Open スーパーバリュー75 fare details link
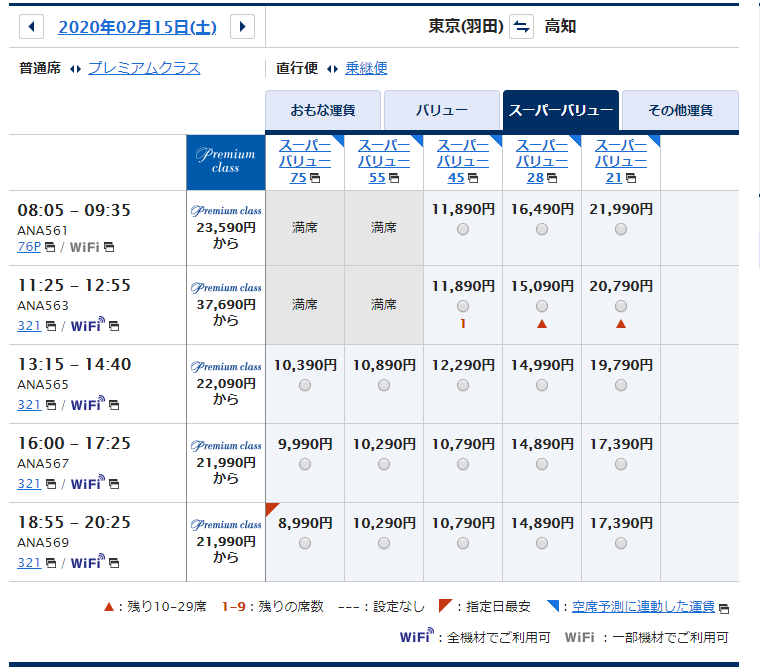The image size is (760, 667). [305, 161]
